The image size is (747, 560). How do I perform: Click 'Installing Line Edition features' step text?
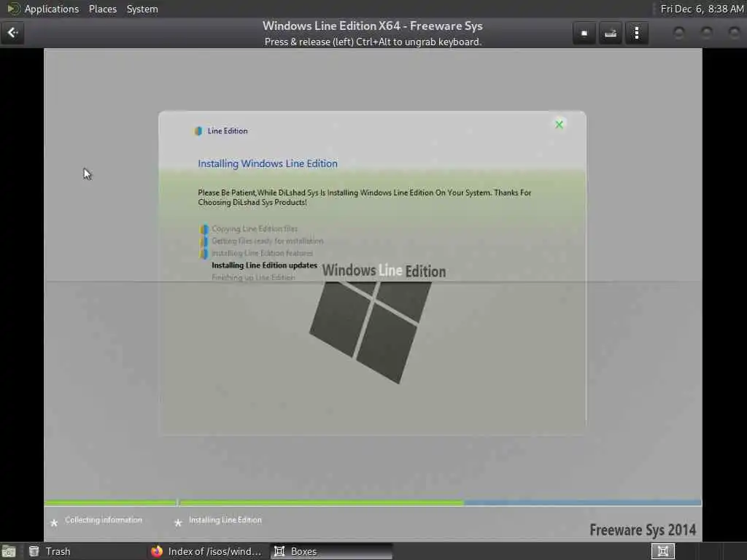coord(262,253)
